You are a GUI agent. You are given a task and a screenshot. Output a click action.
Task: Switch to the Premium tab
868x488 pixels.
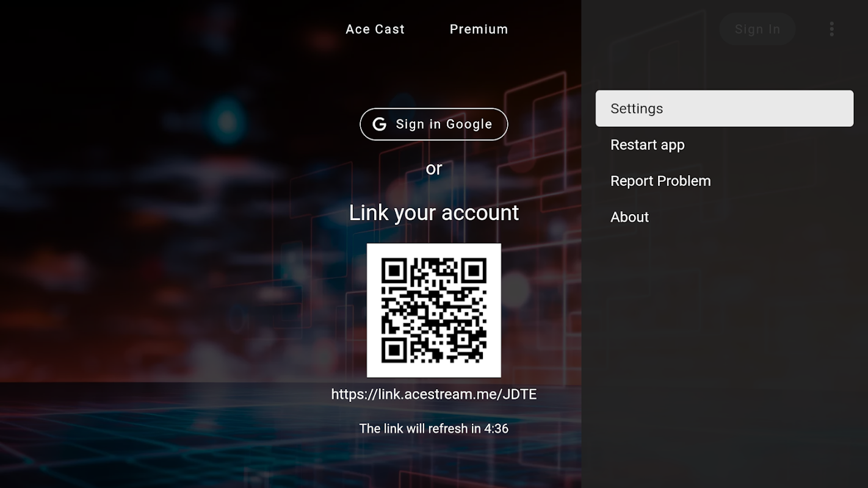[479, 29]
